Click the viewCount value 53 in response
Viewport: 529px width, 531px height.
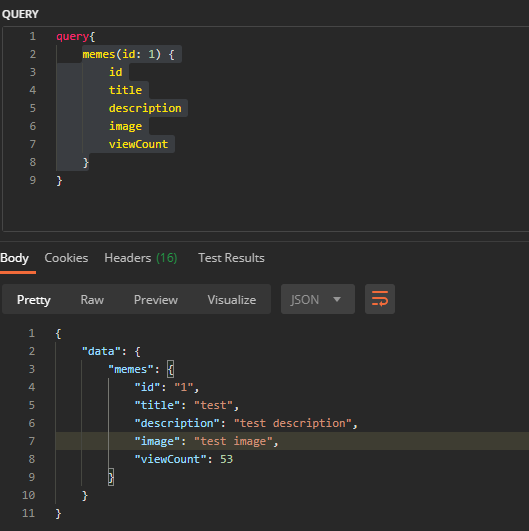click(x=227, y=459)
